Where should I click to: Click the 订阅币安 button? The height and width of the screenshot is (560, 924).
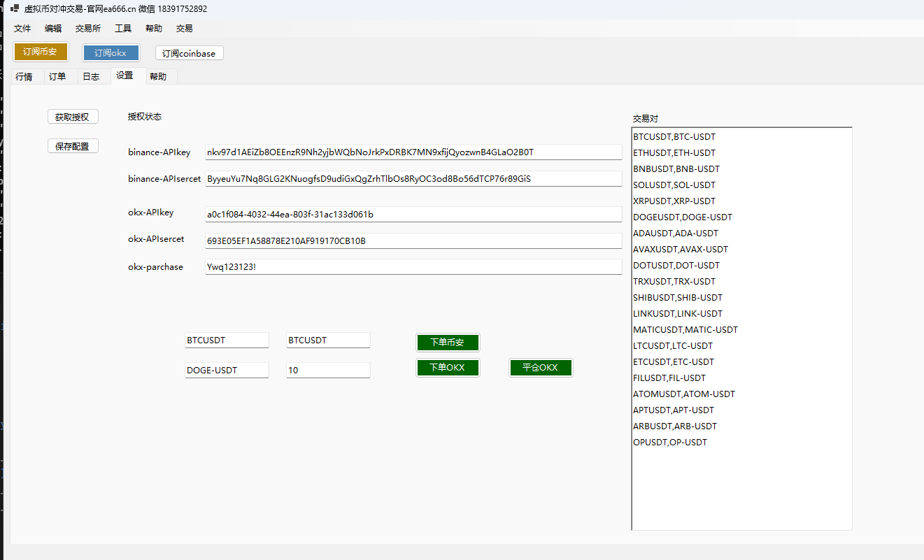[x=40, y=52]
